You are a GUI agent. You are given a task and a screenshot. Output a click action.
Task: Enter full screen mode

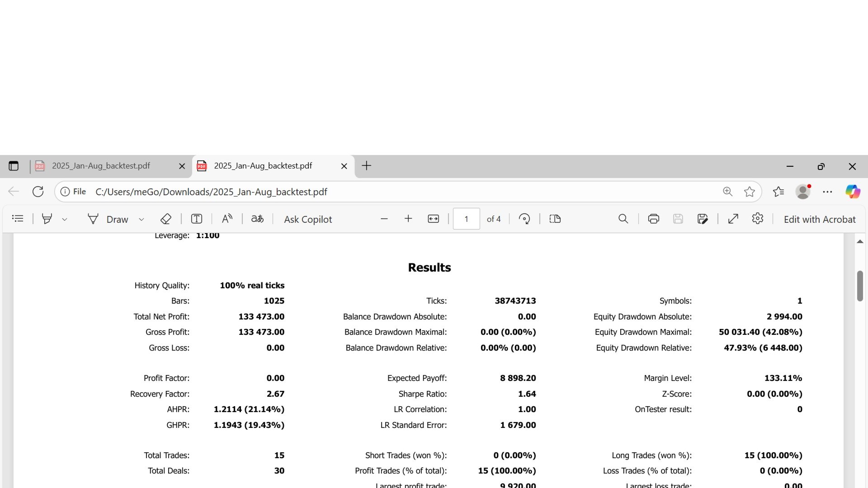point(733,219)
